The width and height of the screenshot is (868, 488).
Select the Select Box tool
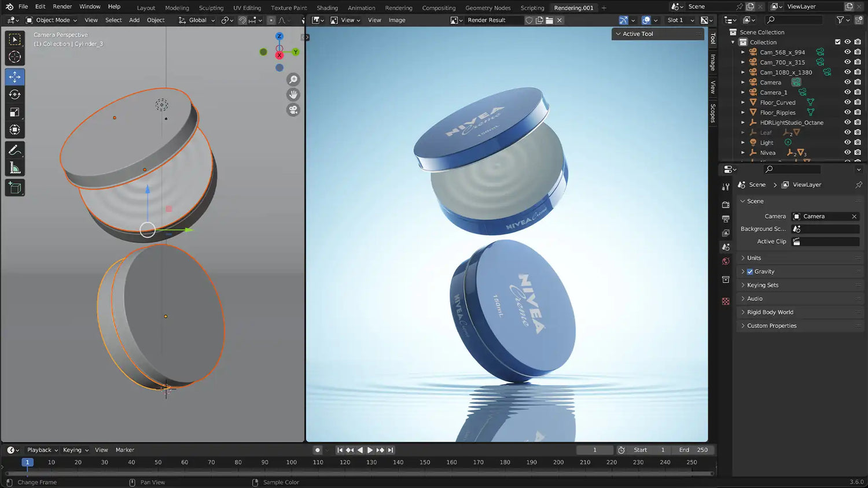[15, 39]
